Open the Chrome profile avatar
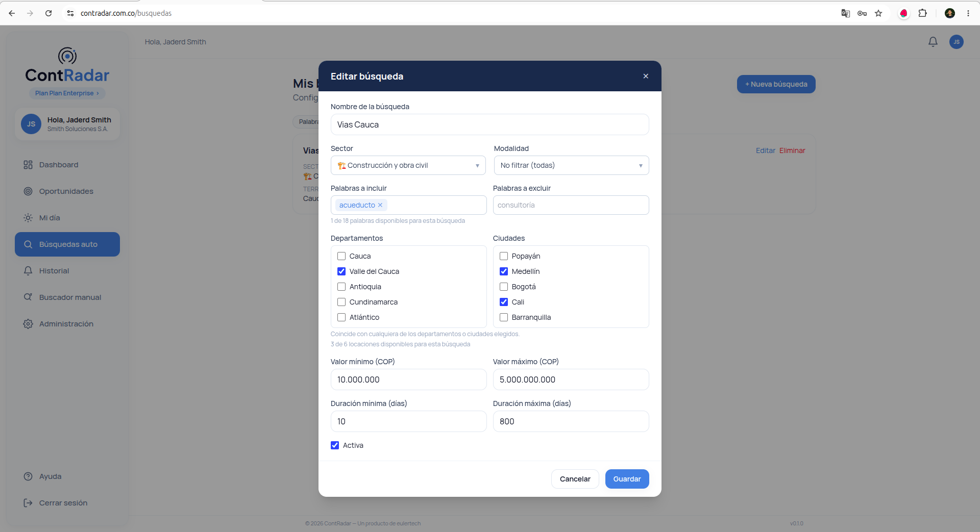Viewport: 980px width, 532px height. pos(950,13)
